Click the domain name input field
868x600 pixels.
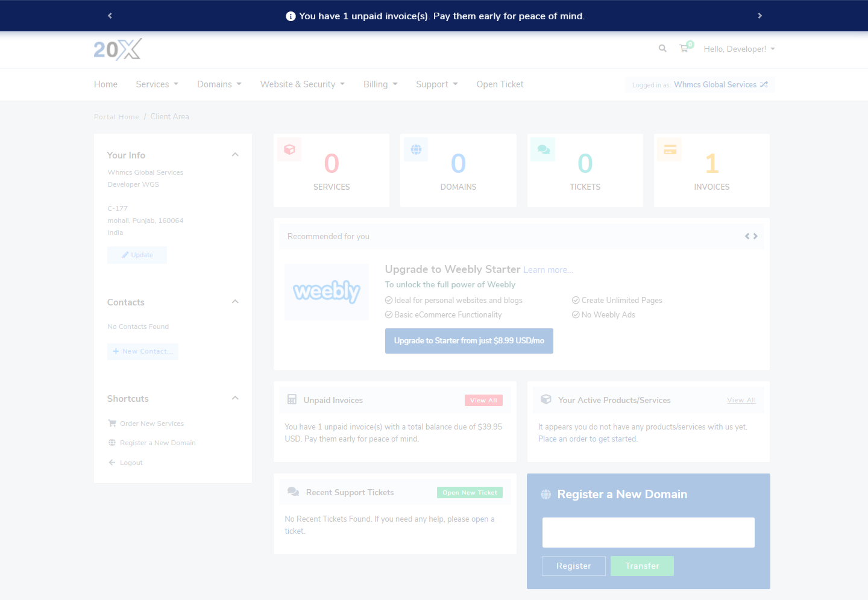pos(648,533)
